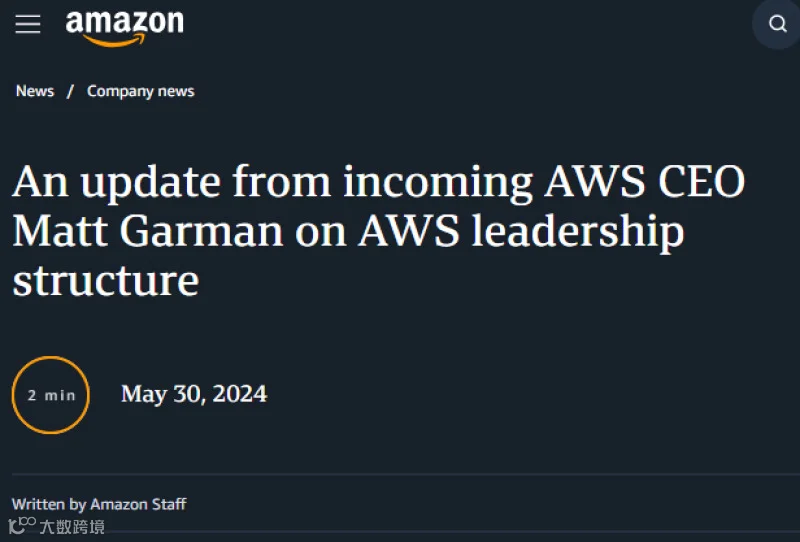Click the name Matt Garman in headline
Image resolution: width=800 pixels, height=542 pixels.
pos(148,232)
